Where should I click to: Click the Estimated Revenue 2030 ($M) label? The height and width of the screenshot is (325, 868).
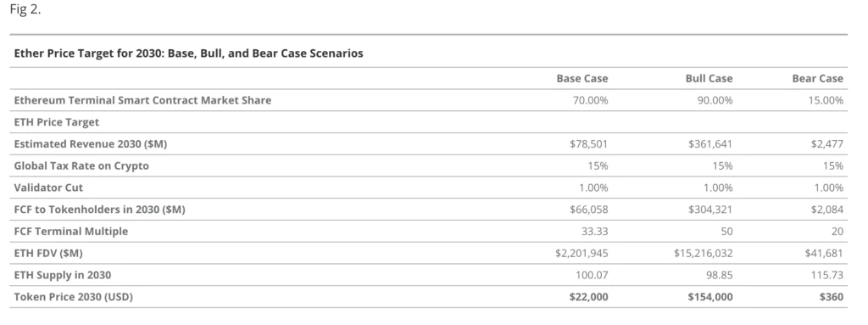tap(90, 143)
